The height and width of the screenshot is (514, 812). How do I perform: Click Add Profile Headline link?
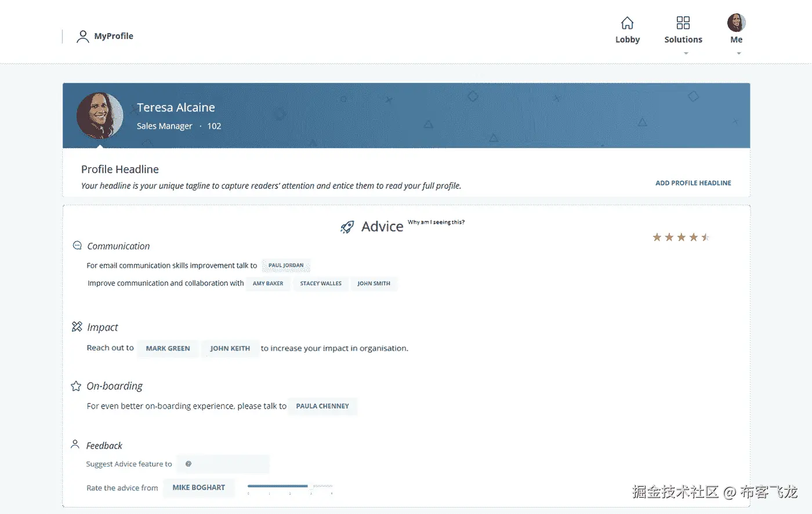tap(693, 183)
